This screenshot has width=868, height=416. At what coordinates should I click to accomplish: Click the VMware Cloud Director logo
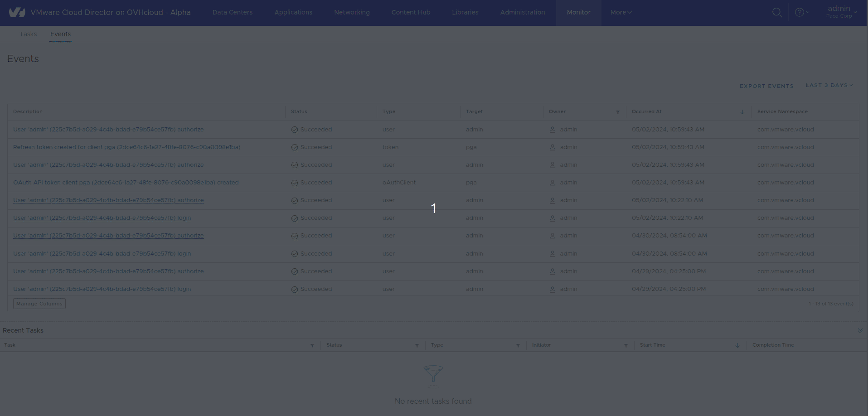click(17, 12)
